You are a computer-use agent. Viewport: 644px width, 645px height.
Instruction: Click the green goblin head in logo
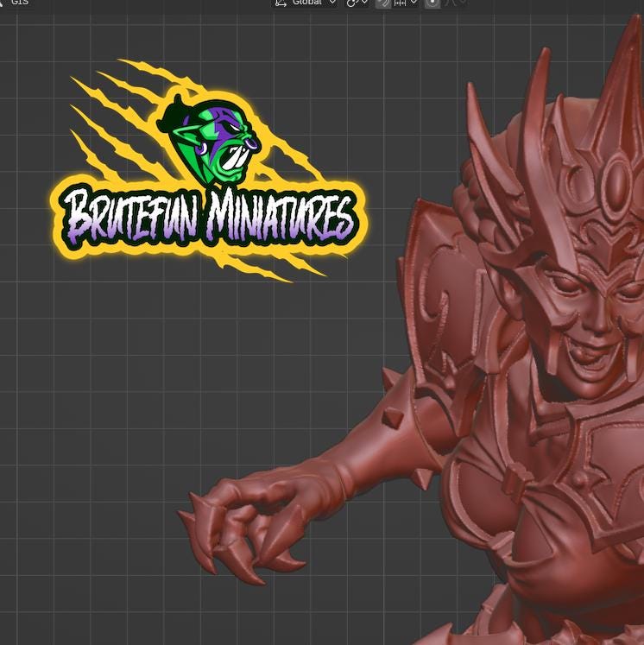click(212, 142)
